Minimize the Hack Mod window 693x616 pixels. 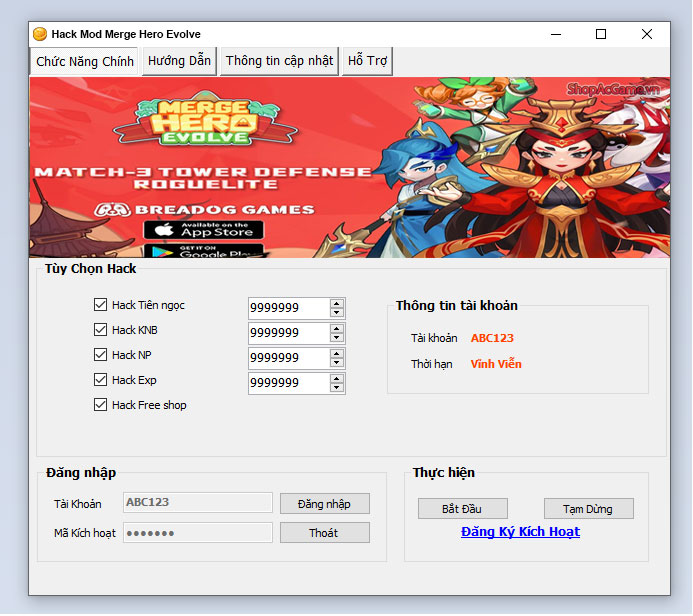pyautogui.click(x=556, y=34)
